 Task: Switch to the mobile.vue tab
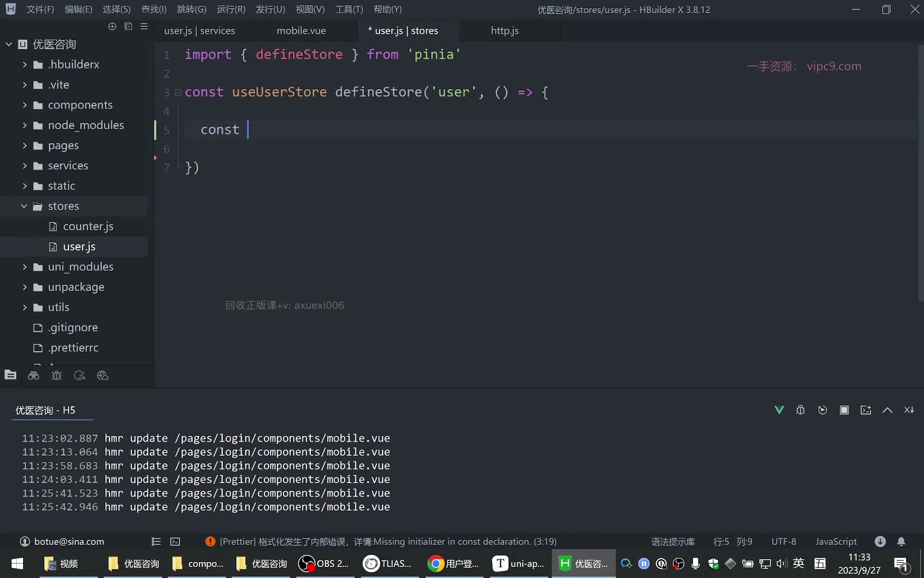click(301, 31)
